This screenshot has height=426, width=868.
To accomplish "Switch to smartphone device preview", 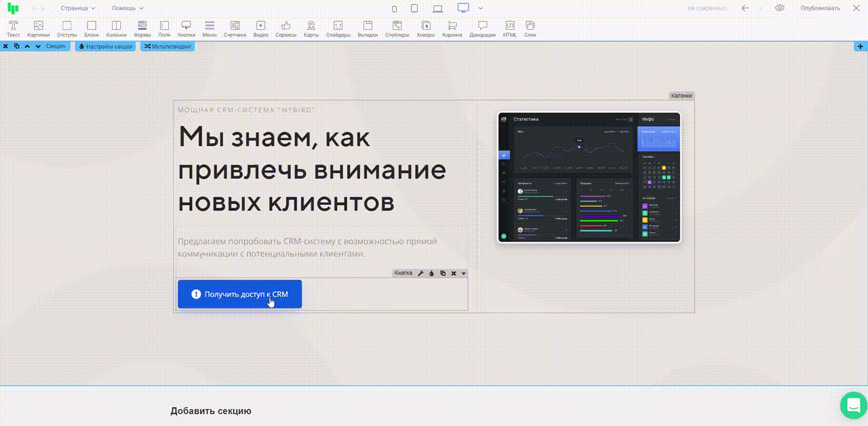I will click(x=395, y=8).
